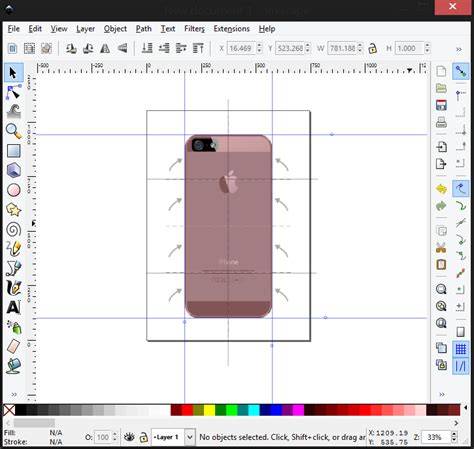This screenshot has width=474, height=449.
Task: Toggle snap to grids button
Action: (461, 349)
